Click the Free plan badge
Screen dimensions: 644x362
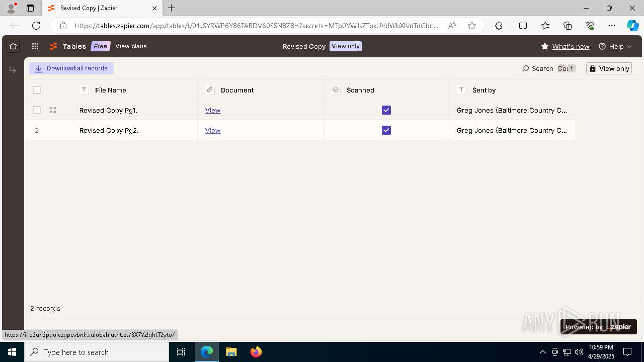(101, 46)
